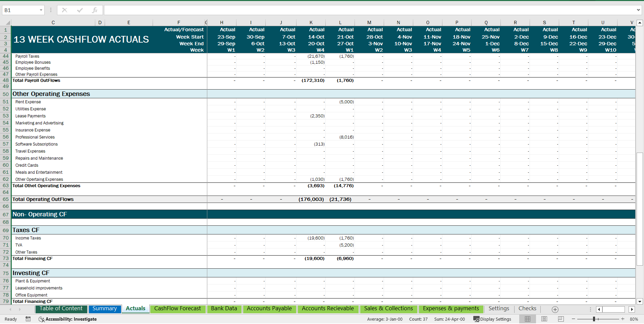The height and width of the screenshot is (324, 644).
Task: Open the Insert Function fx icon
Action: coord(95,10)
